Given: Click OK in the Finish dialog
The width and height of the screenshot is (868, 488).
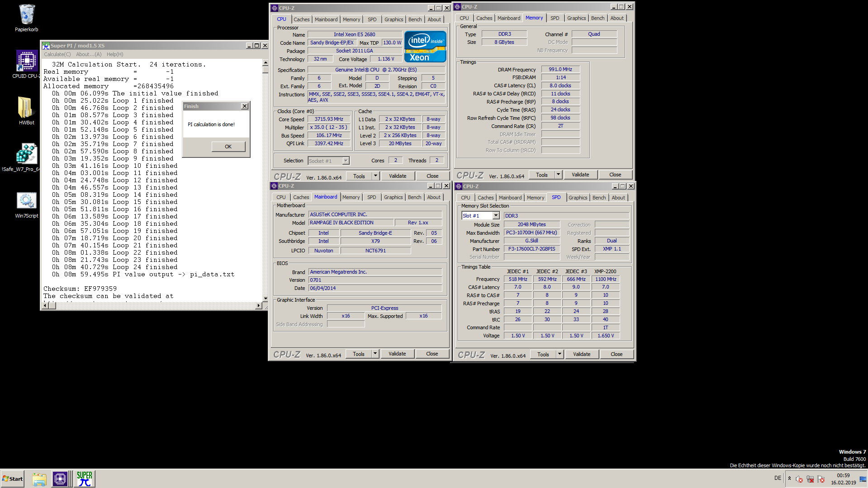Looking at the screenshot, I should pyautogui.click(x=228, y=147).
